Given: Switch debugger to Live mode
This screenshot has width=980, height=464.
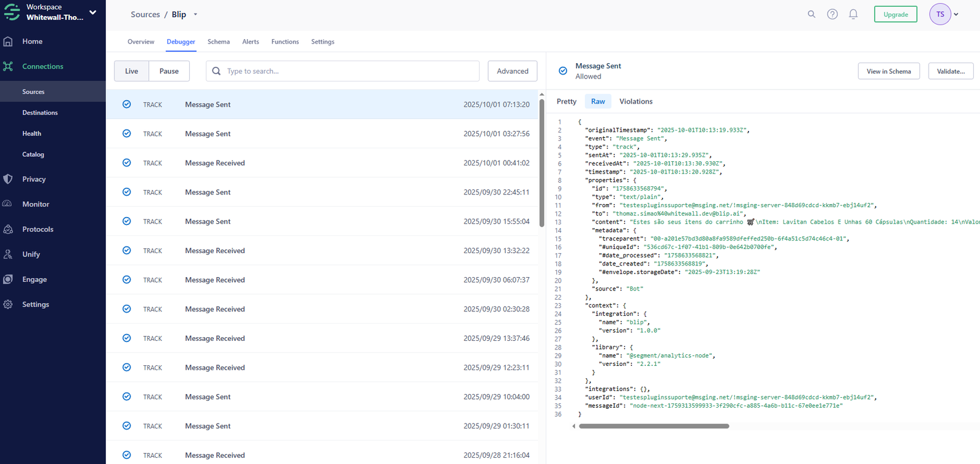Looking at the screenshot, I should click(x=132, y=71).
